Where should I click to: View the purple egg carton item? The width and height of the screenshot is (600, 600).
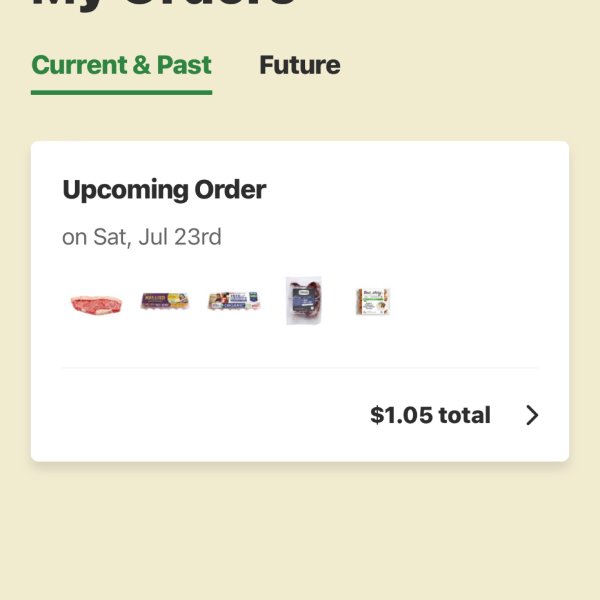coord(165,301)
